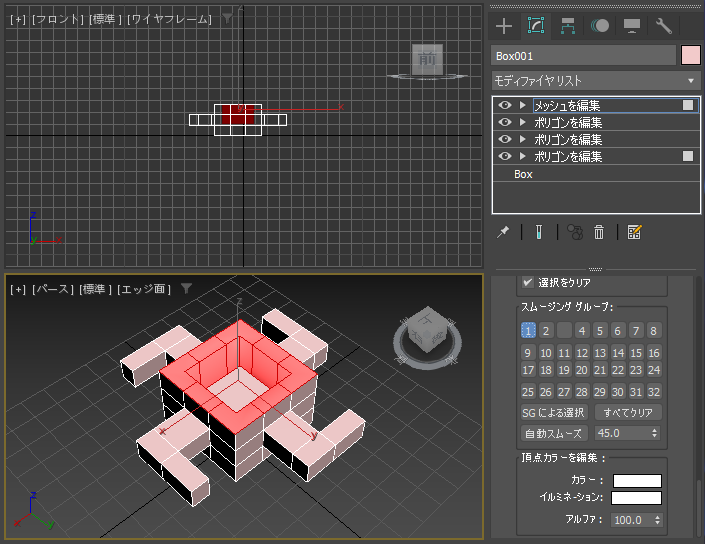Image resolution: width=705 pixels, height=544 pixels.
Task: Open the Motion panel tab
Action: (600, 26)
